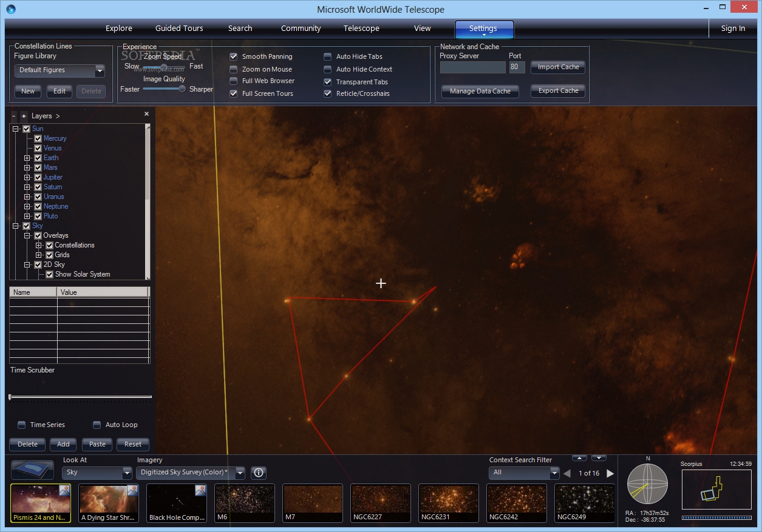
Task: Uncheck Show Solar System checkbox
Action: point(50,274)
